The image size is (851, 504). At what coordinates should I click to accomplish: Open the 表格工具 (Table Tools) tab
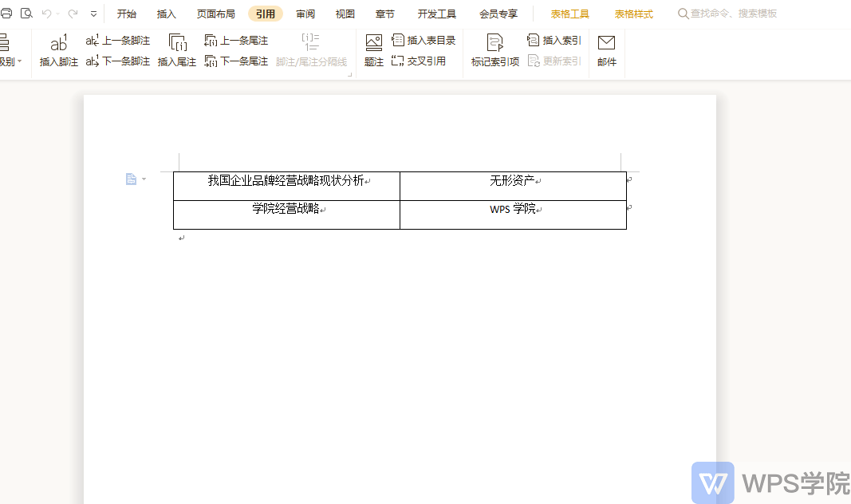click(570, 14)
